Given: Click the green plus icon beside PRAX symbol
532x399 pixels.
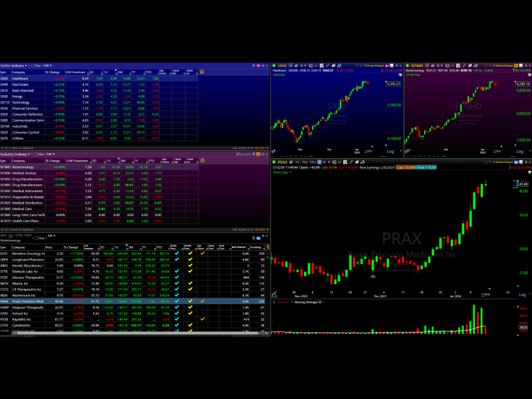Looking at the screenshot, I should (x=274, y=162).
